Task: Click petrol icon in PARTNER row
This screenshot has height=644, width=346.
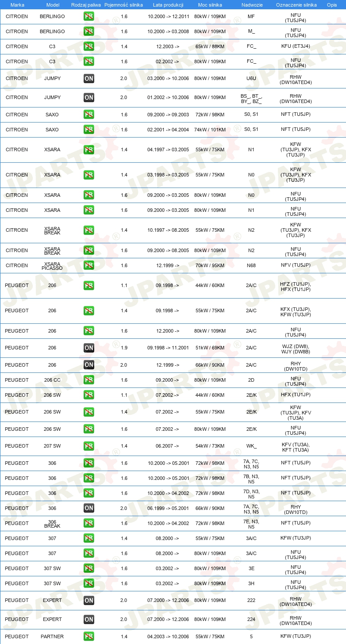Action: click(x=88, y=636)
